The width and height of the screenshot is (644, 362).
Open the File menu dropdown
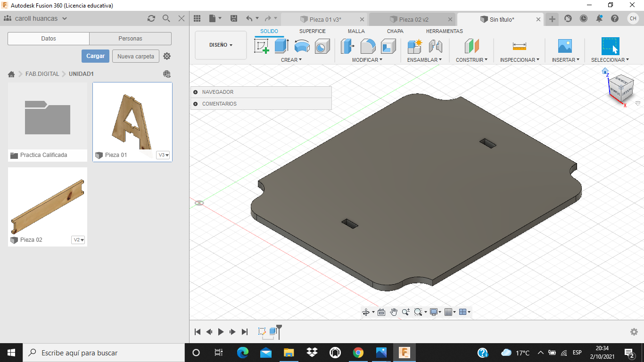click(x=215, y=18)
